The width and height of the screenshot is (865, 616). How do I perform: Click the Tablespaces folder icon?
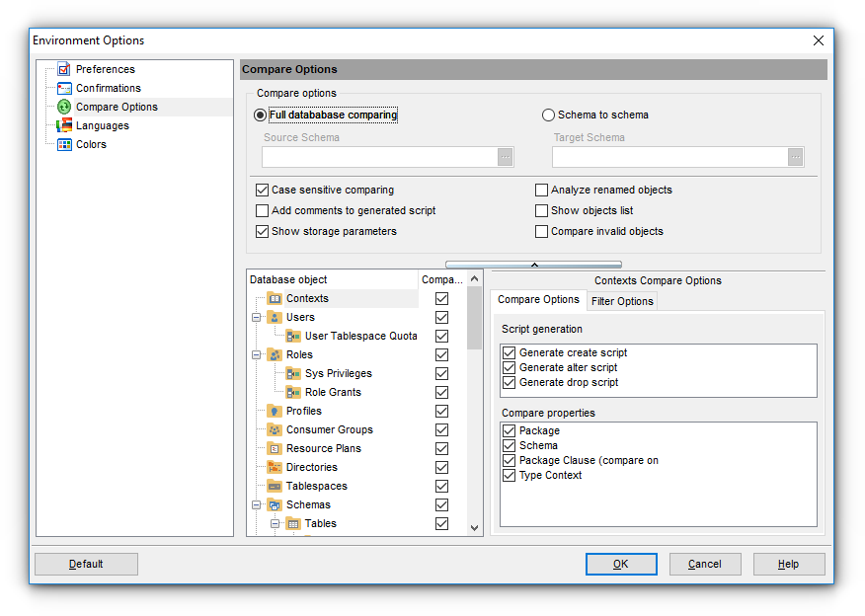point(275,487)
